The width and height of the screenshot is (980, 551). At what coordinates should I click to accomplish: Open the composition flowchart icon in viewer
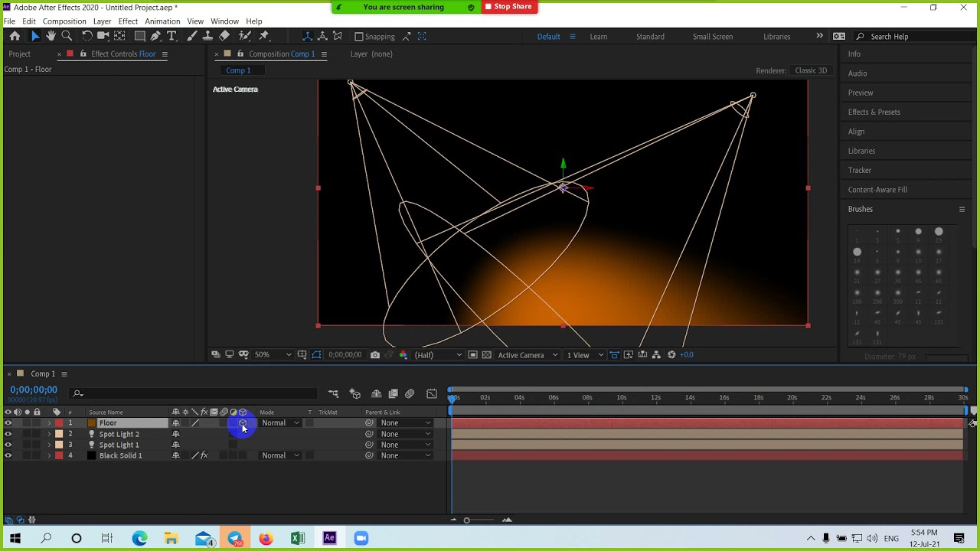coord(656,354)
